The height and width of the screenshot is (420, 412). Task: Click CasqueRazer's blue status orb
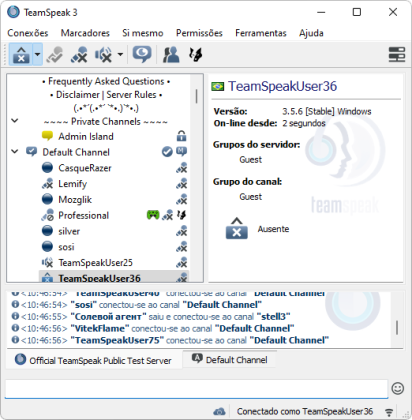tap(47, 167)
